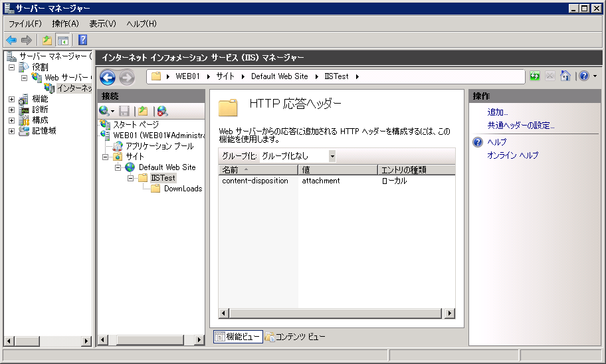Image resolution: width=606 pixels, height=364 pixels.
Task: Click the up-one-level folder icon in top toolbar
Action: pos(47,40)
